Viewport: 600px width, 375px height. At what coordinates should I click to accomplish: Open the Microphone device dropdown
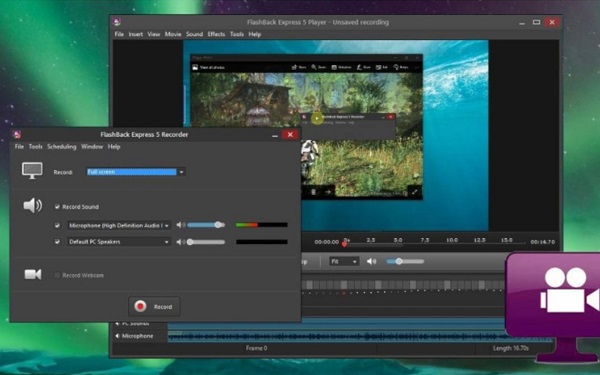[x=119, y=225]
